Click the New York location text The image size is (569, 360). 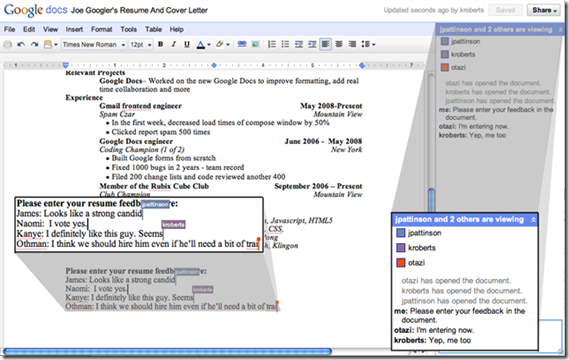[x=346, y=150]
